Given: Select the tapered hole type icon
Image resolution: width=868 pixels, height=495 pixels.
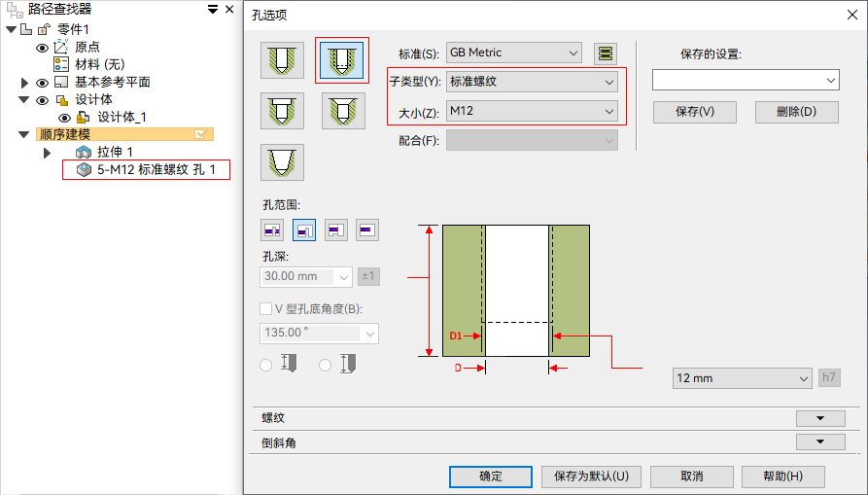Looking at the screenshot, I should (282, 162).
